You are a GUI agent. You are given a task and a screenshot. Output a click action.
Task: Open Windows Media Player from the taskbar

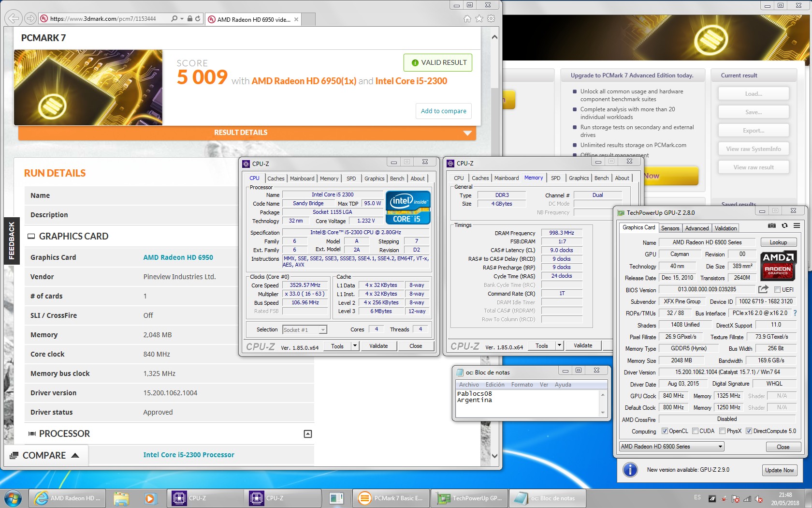[x=150, y=498]
